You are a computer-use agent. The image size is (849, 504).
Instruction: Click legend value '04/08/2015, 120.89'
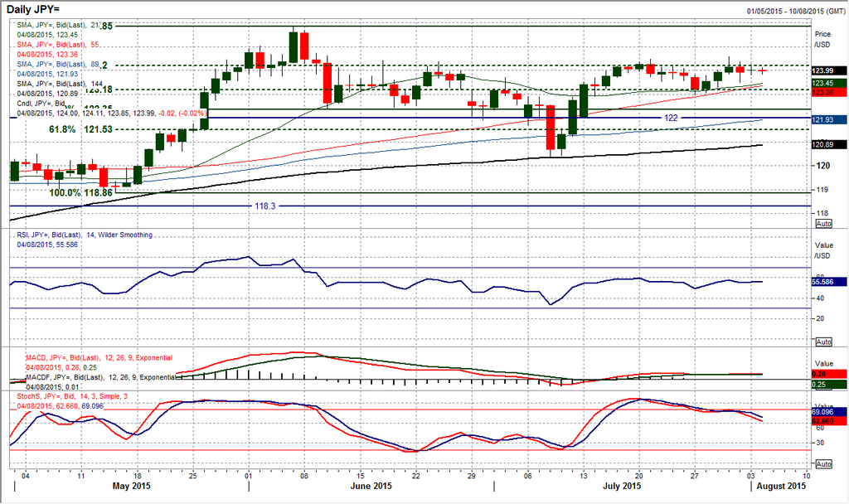coord(47,94)
